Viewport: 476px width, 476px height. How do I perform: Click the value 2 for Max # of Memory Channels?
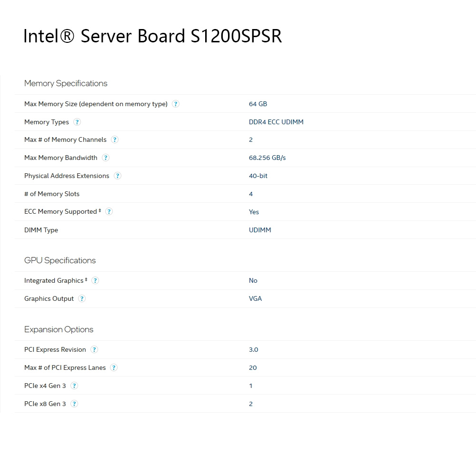pyautogui.click(x=251, y=139)
